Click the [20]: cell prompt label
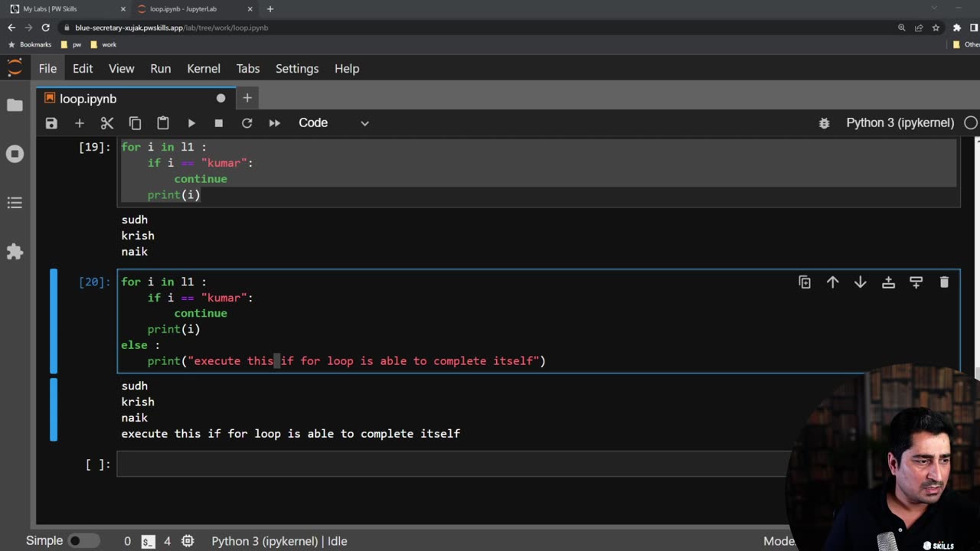This screenshot has width=980, height=551. [x=95, y=282]
